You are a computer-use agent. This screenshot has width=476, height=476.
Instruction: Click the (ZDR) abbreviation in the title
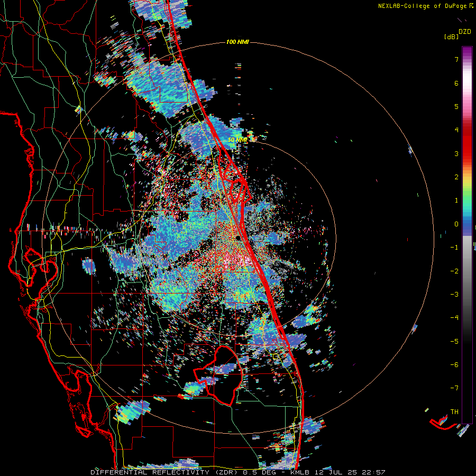point(226,472)
